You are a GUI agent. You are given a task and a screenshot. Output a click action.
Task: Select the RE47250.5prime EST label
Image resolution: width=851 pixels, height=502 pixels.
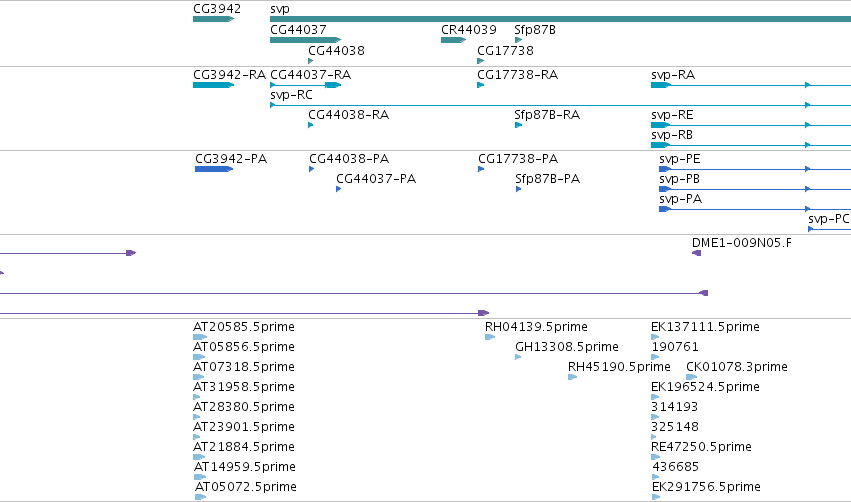[x=701, y=447]
